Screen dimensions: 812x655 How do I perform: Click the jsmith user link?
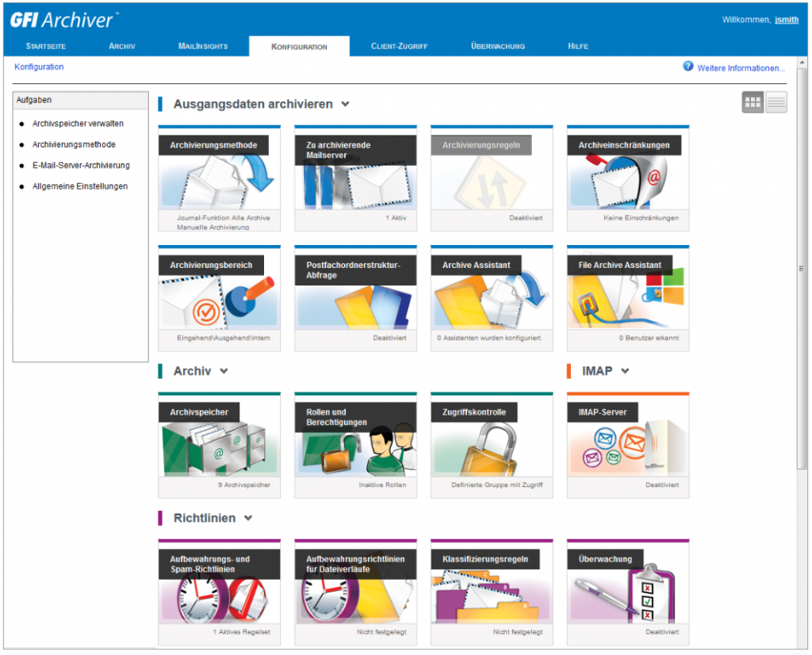tap(787, 20)
